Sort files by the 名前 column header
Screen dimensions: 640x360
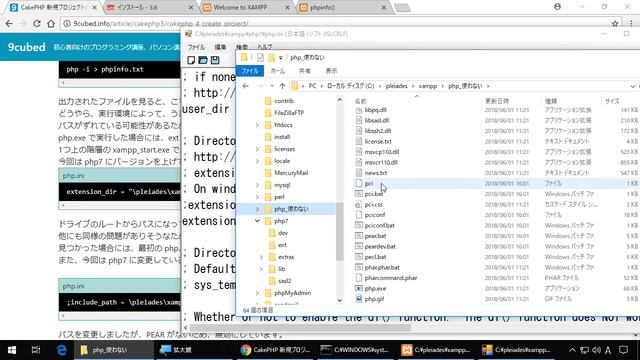(360, 101)
